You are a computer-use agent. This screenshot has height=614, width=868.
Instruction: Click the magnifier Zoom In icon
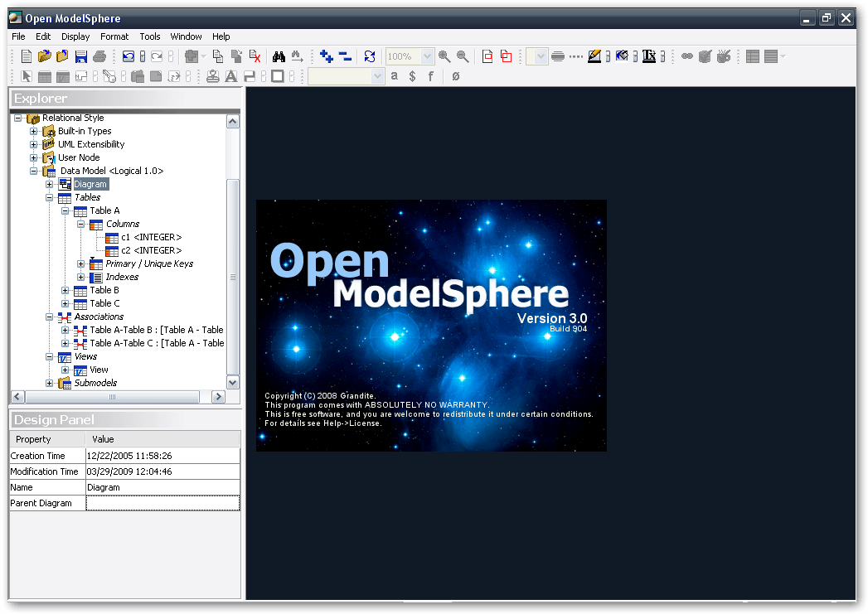click(444, 56)
